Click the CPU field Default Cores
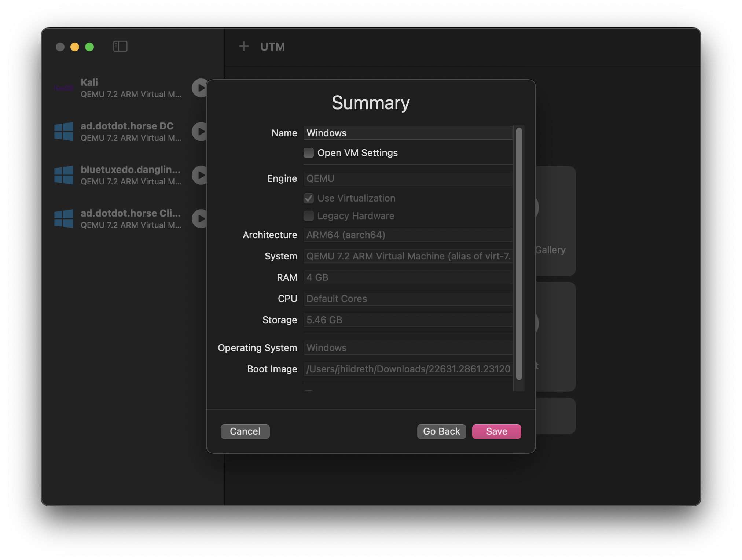This screenshot has height=560, width=742. click(x=408, y=299)
